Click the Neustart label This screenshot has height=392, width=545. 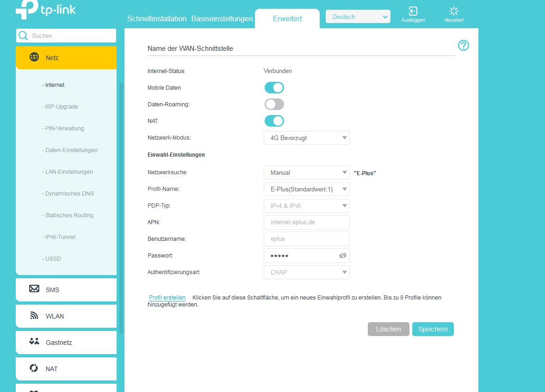pos(454,20)
